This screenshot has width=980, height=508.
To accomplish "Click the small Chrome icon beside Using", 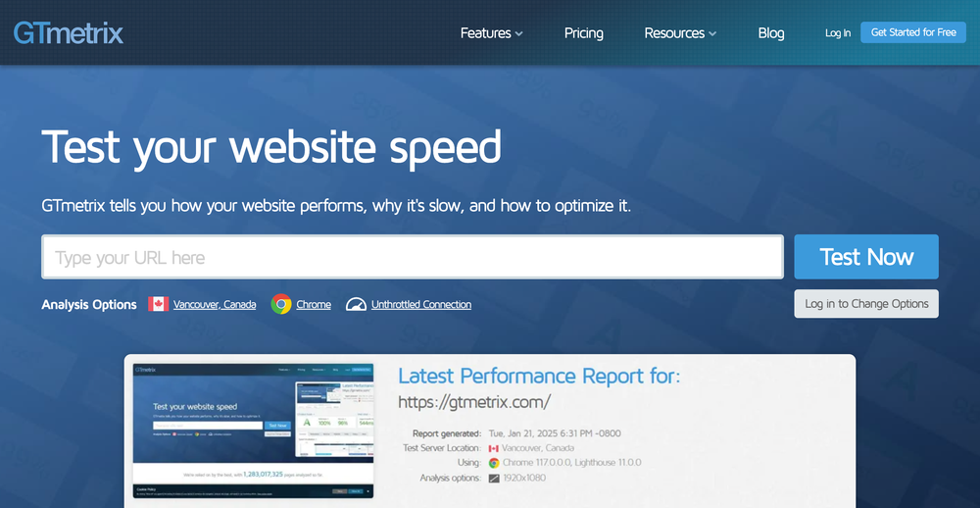I will (x=494, y=463).
